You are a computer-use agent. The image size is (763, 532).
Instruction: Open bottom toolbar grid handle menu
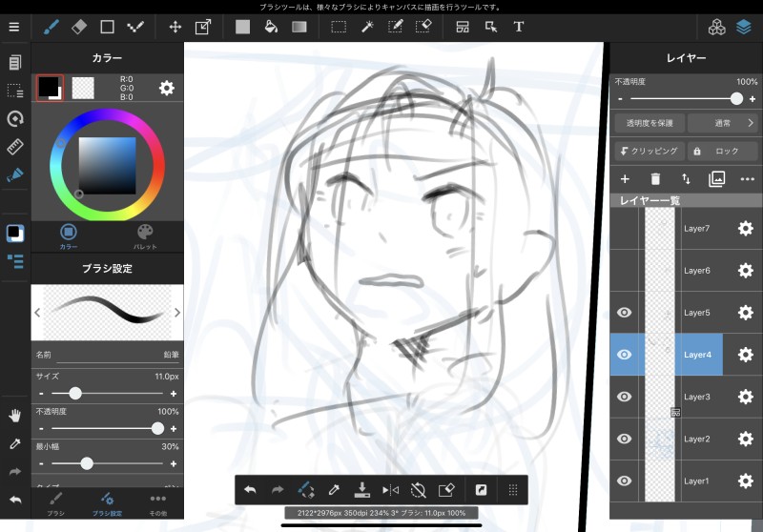click(x=513, y=490)
